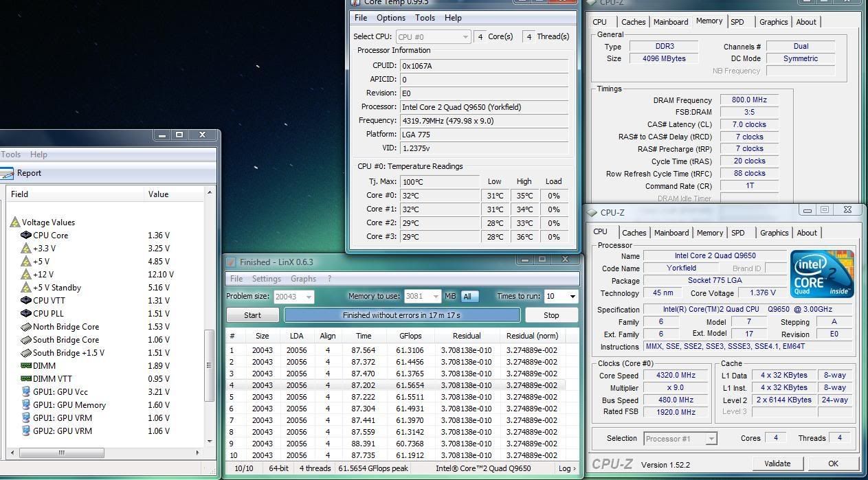Image resolution: width=868 pixels, height=480 pixels.
Task: Switch to CPU tab in upper CPU-Z window
Action: point(600,22)
